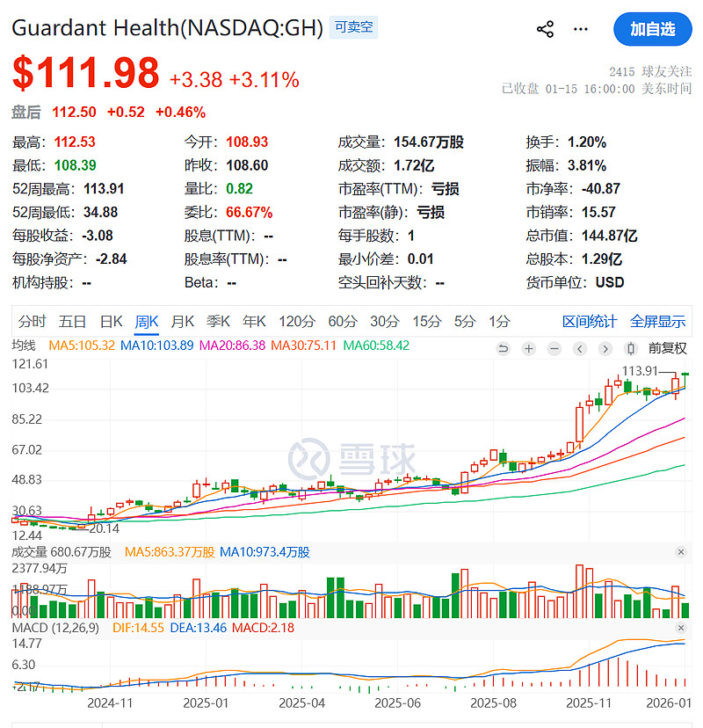Click the DIF:14.55 value
This screenshot has width=703, height=728.
[x=138, y=628]
